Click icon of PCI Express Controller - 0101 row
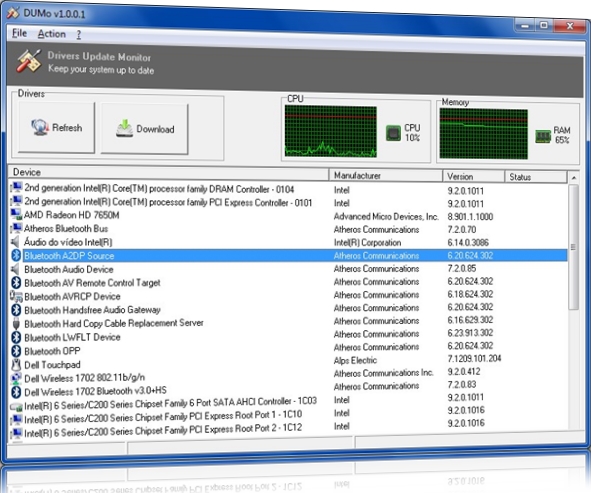 (16, 201)
